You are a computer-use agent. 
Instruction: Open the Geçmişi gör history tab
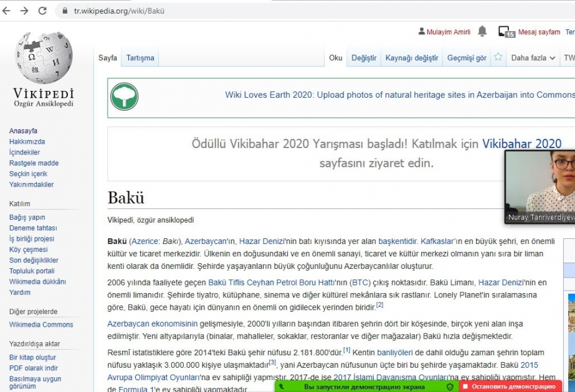coord(467,57)
